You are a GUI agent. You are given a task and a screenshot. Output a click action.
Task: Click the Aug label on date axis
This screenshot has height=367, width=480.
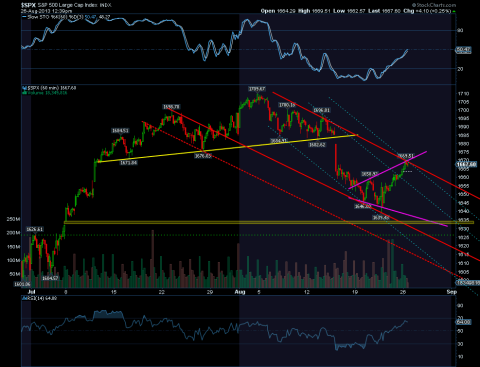[x=240, y=292]
